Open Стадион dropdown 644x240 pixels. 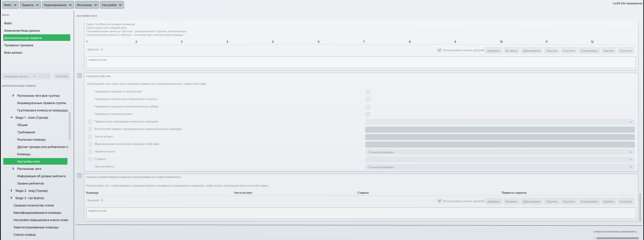500,159
